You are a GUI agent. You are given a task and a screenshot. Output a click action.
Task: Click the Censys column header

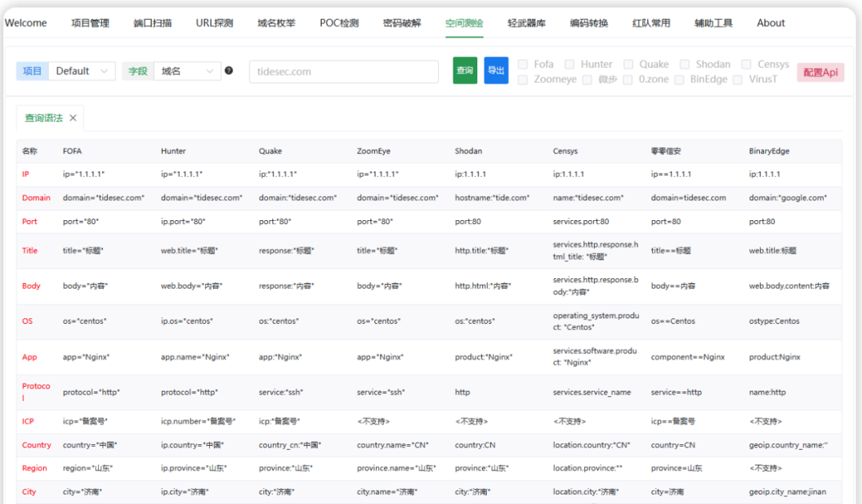pos(565,151)
